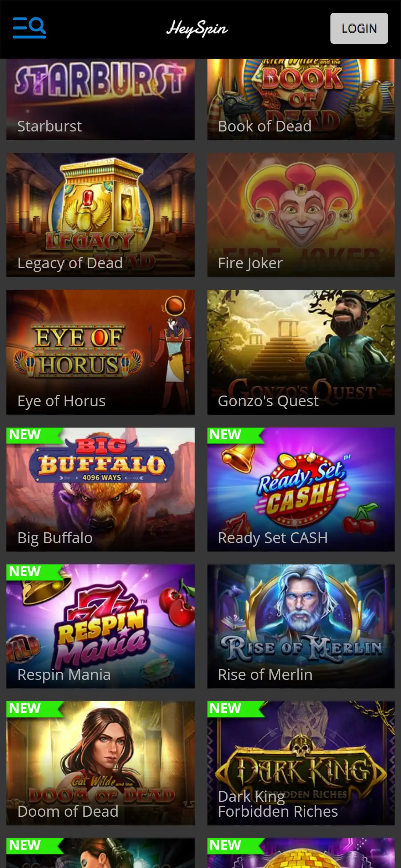The height and width of the screenshot is (868, 401).
Task: Launch Rise of Merlin slot
Action: click(x=301, y=626)
